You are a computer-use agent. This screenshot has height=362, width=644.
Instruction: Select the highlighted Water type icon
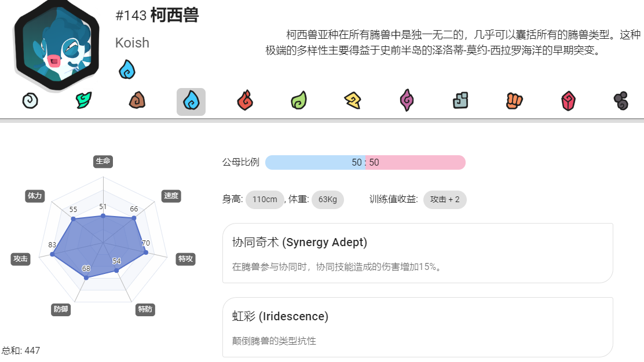(x=191, y=101)
